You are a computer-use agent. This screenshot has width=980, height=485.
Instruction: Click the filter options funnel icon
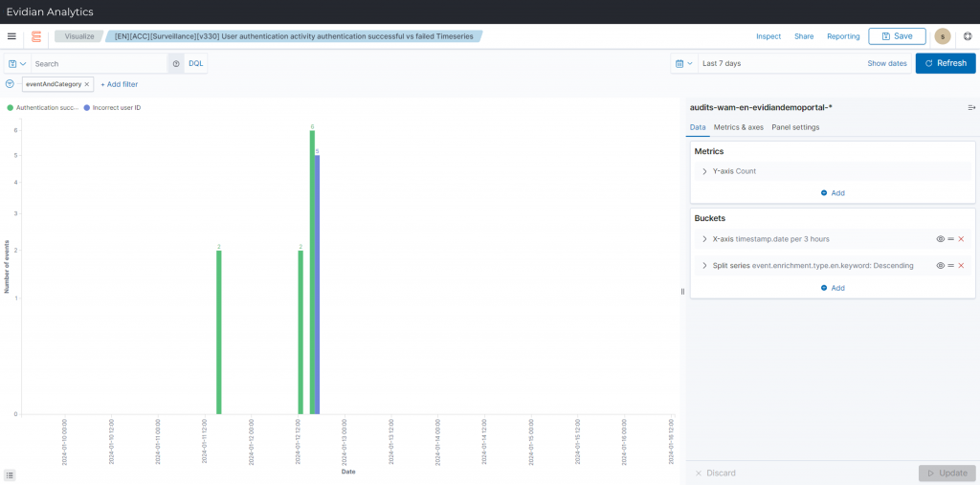coord(10,84)
